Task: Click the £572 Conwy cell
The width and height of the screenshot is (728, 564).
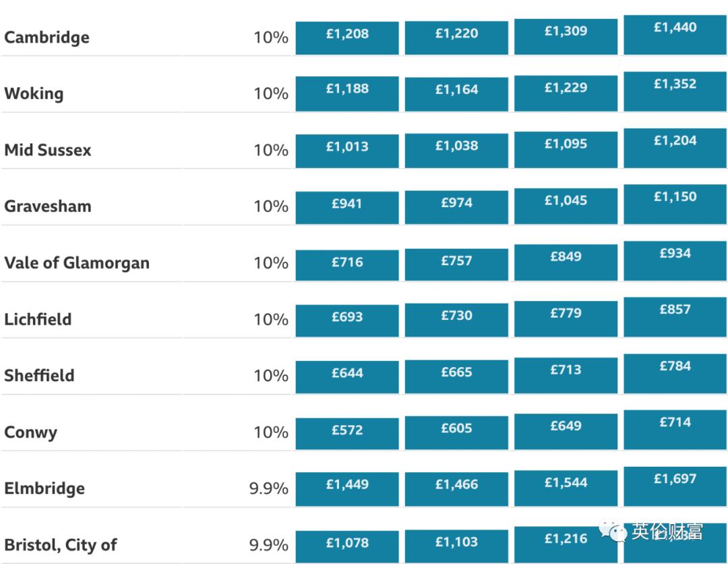Action: (x=347, y=430)
